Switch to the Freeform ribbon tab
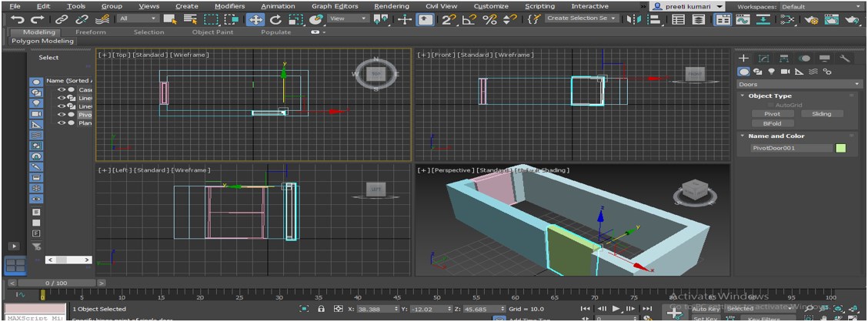This screenshot has width=868, height=322. pyautogui.click(x=91, y=32)
